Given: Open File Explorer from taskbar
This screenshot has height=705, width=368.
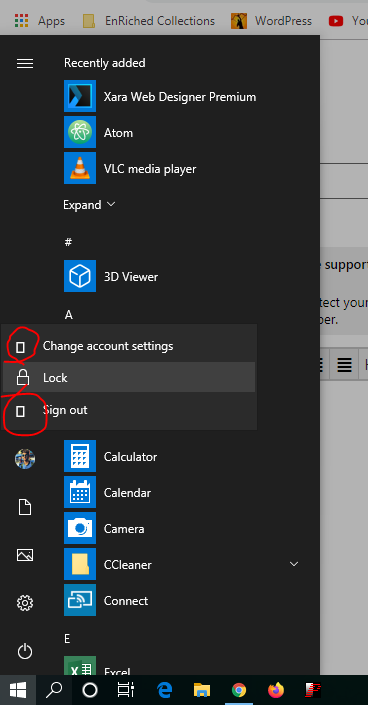Looking at the screenshot, I should click(202, 690).
